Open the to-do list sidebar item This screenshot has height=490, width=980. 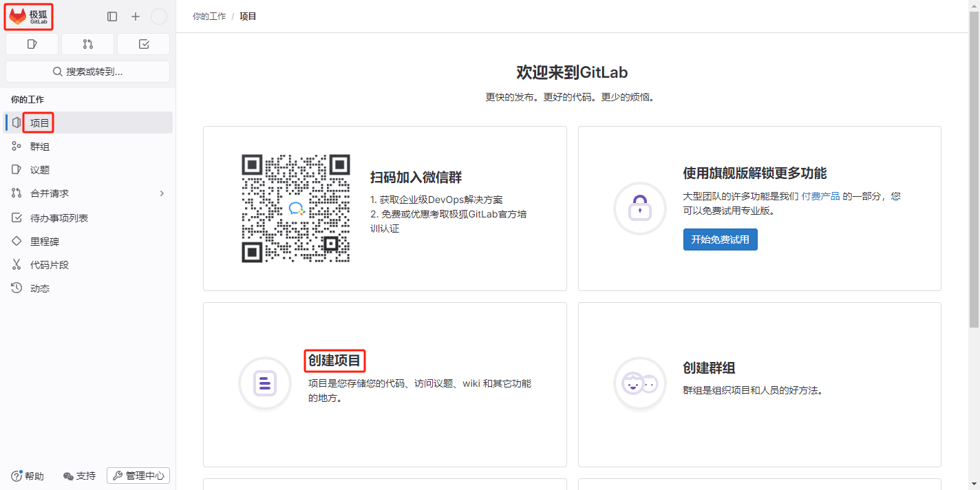(58, 218)
